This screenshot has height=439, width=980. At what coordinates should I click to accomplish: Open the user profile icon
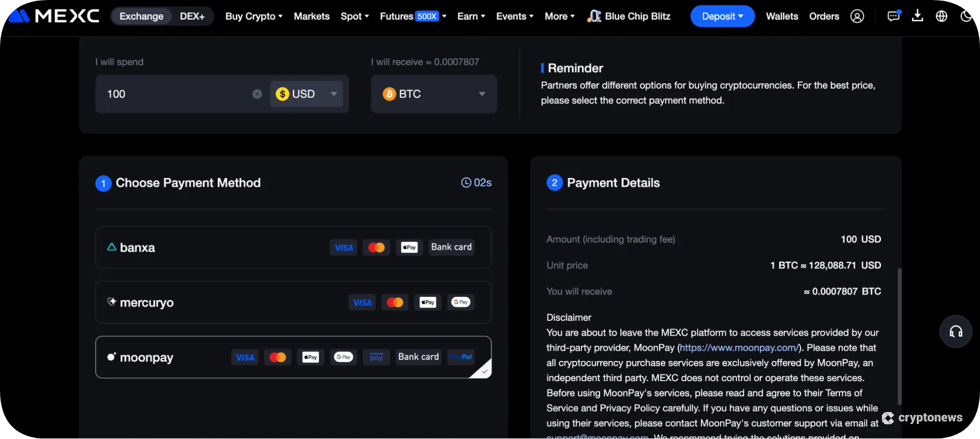point(857,16)
